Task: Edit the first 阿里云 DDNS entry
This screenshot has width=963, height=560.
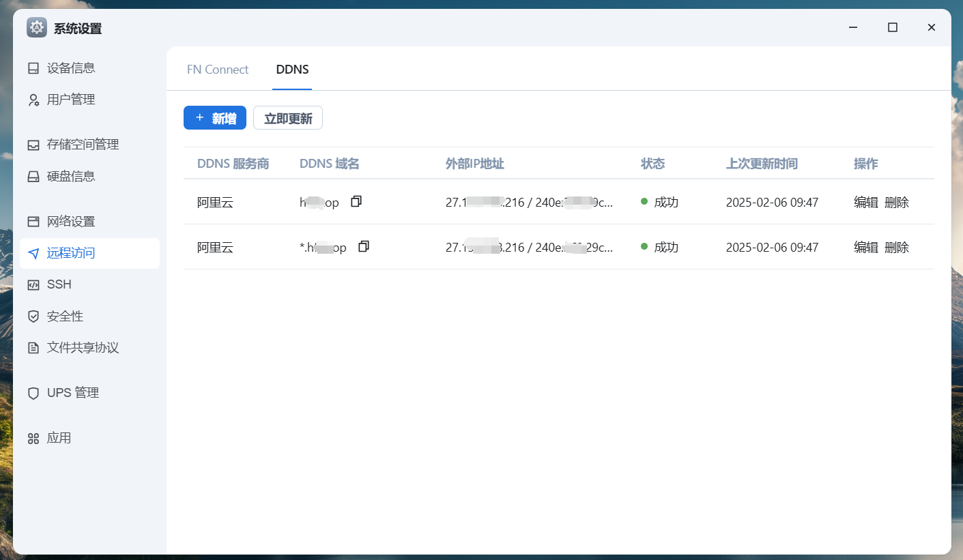Action: click(866, 202)
